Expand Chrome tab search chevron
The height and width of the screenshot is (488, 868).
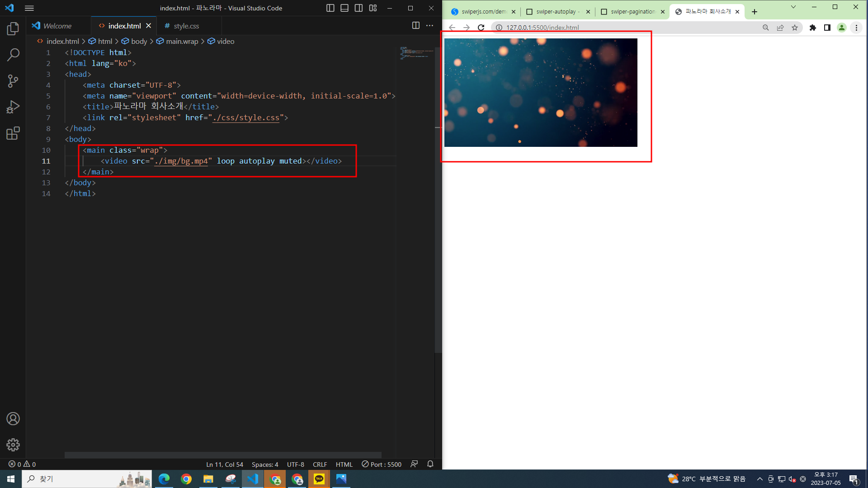[x=793, y=7]
